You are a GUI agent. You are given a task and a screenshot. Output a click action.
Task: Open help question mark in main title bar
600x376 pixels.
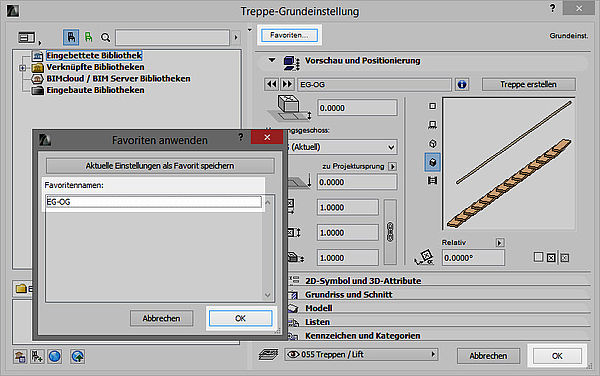click(552, 8)
